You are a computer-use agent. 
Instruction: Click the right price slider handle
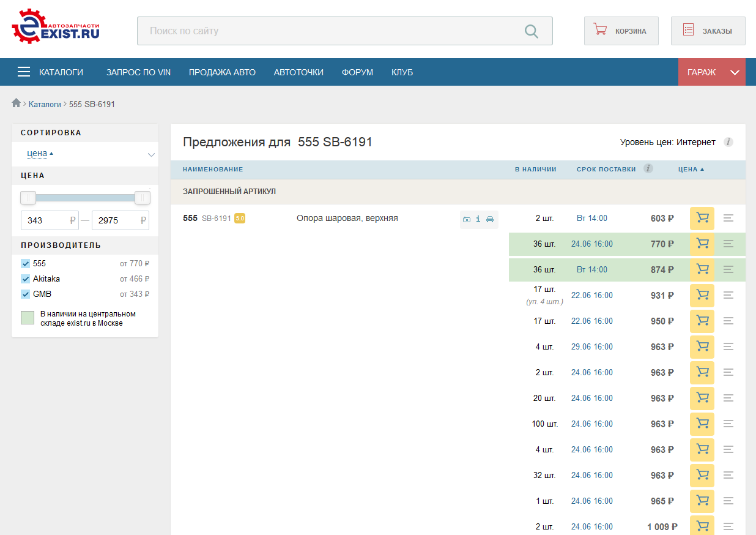(143, 197)
